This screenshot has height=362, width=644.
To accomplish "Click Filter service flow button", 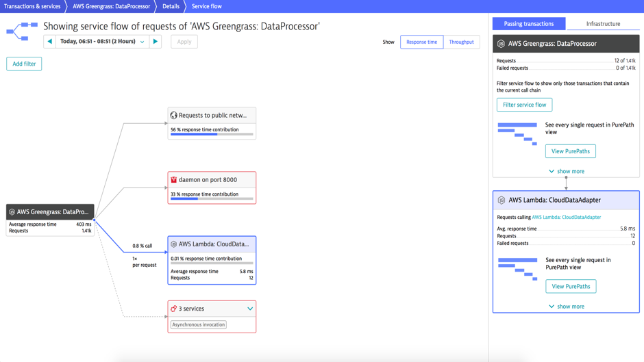I will tap(525, 105).
